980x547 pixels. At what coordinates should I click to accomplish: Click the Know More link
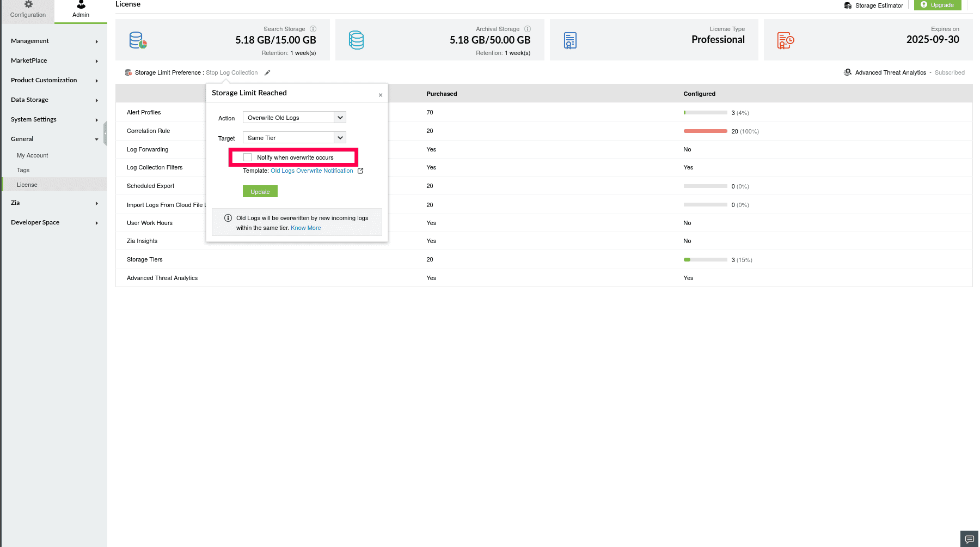coord(306,228)
